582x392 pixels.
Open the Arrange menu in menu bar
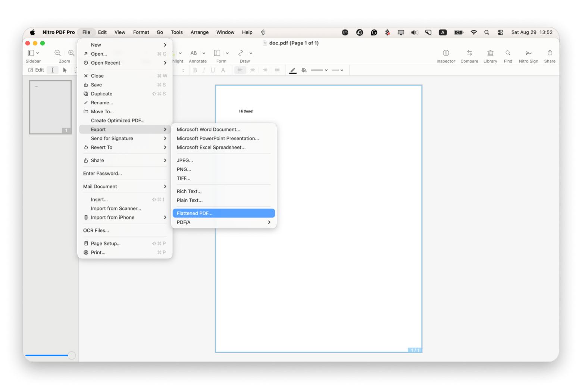coord(200,32)
